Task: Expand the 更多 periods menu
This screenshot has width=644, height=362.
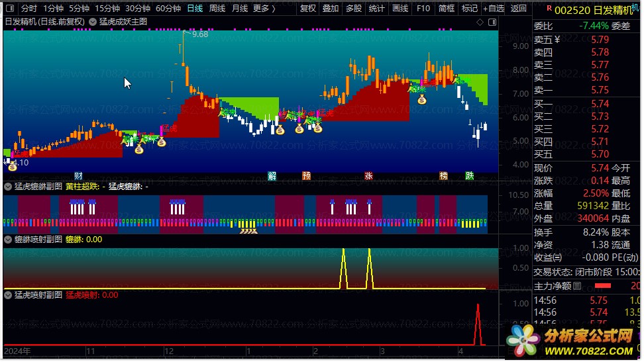Action: pos(264,8)
